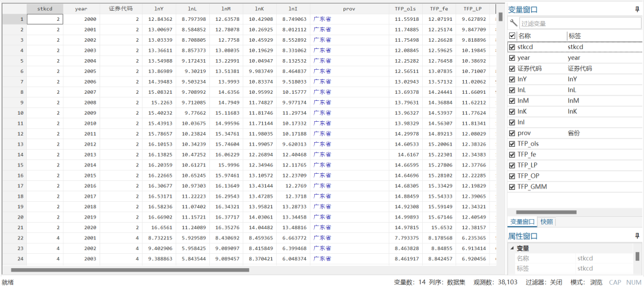This screenshot has height=286, width=644.
Task: Click the data grid vertical scrollbar thumb
Action: [500, 17]
